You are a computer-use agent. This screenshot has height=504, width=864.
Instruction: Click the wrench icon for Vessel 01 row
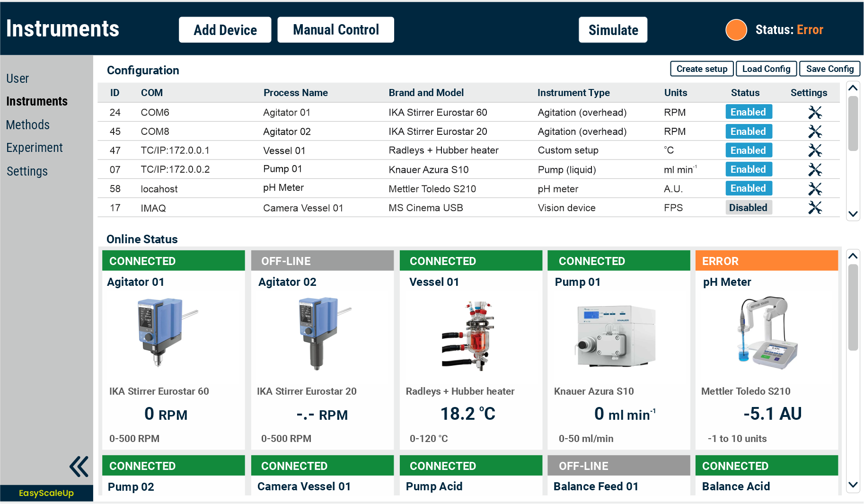(814, 150)
